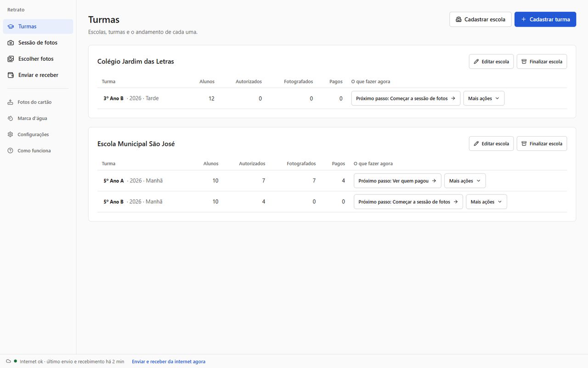Click Enviar e receber da internet agora link
The width and height of the screenshot is (588, 368).
tap(169, 362)
